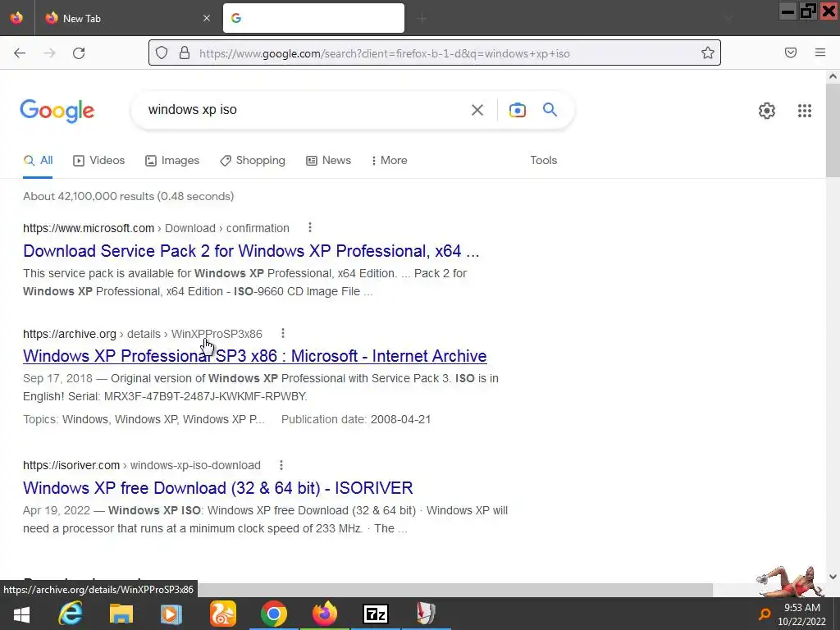Select the active Google search tab

[x=313, y=18]
